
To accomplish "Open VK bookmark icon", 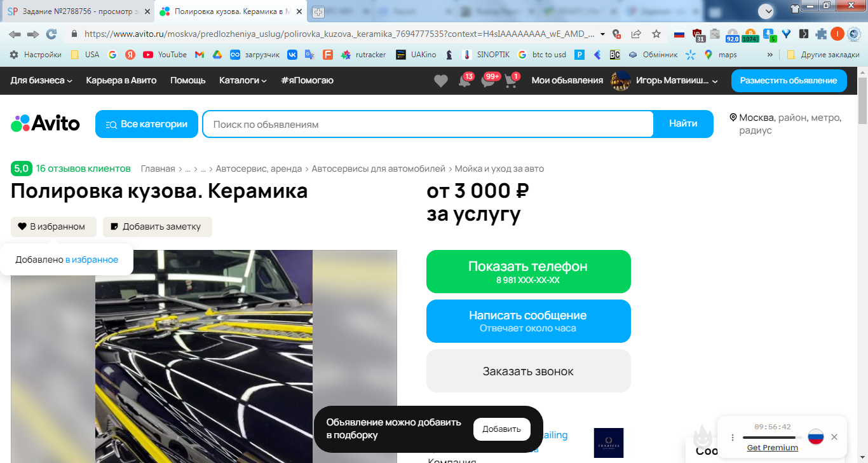I will pyautogui.click(x=292, y=55).
